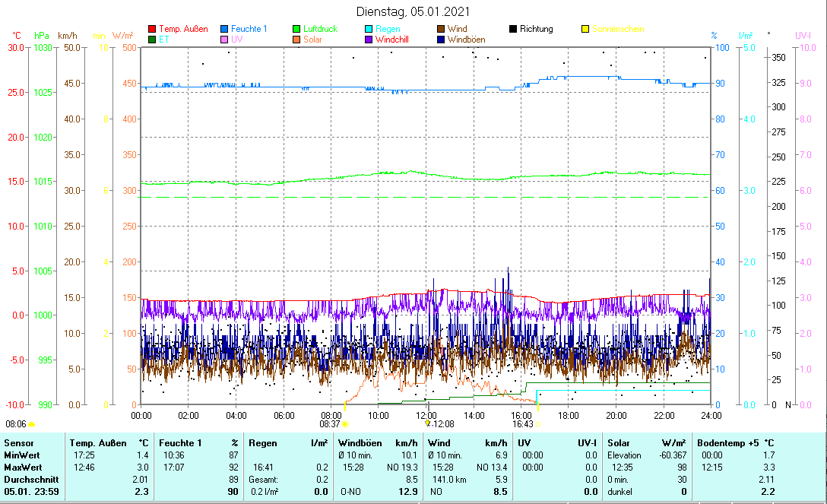Click the brown Wind legend square

[x=442, y=29]
